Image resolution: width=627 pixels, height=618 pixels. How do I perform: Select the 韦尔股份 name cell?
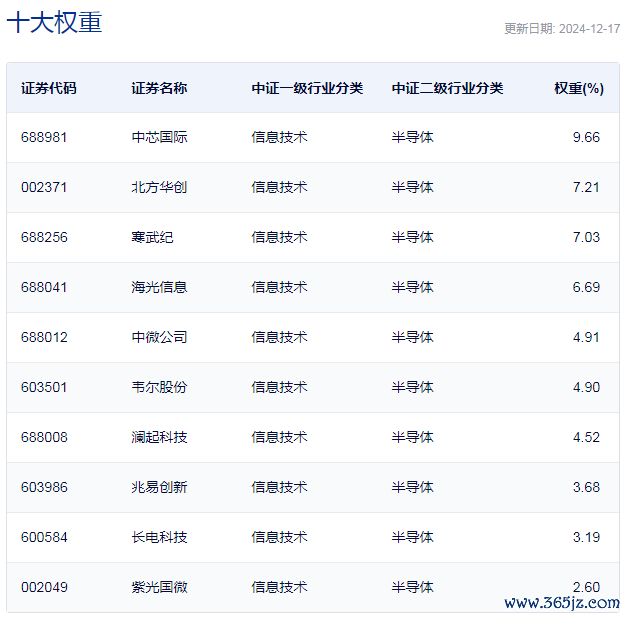(x=159, y=387)
